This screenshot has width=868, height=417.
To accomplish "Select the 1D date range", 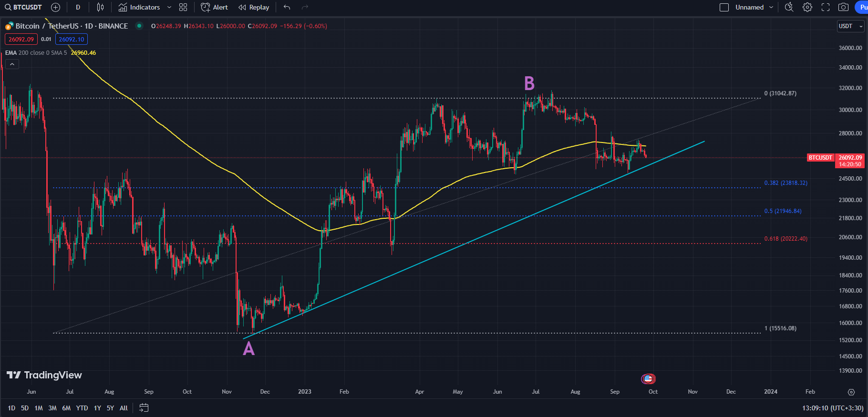I will click(11, 408).
